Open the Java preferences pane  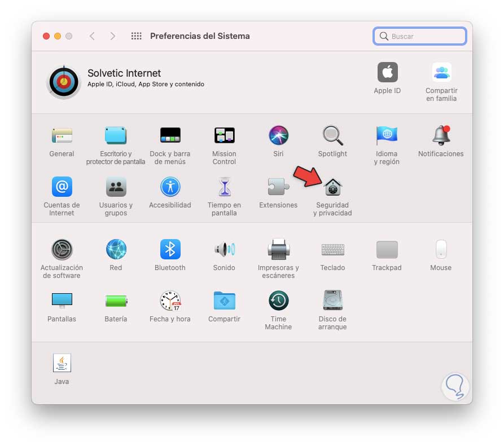click(x=62, y=363)
